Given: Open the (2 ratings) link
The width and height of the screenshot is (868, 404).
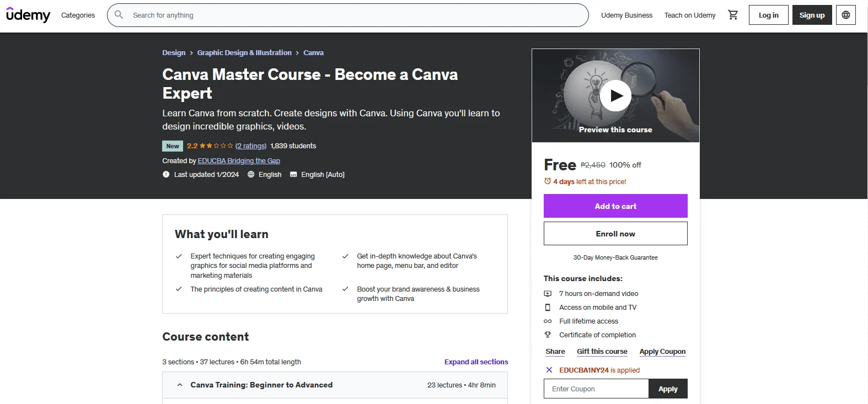Looking at the screenshot, I should tap(251, 146).
